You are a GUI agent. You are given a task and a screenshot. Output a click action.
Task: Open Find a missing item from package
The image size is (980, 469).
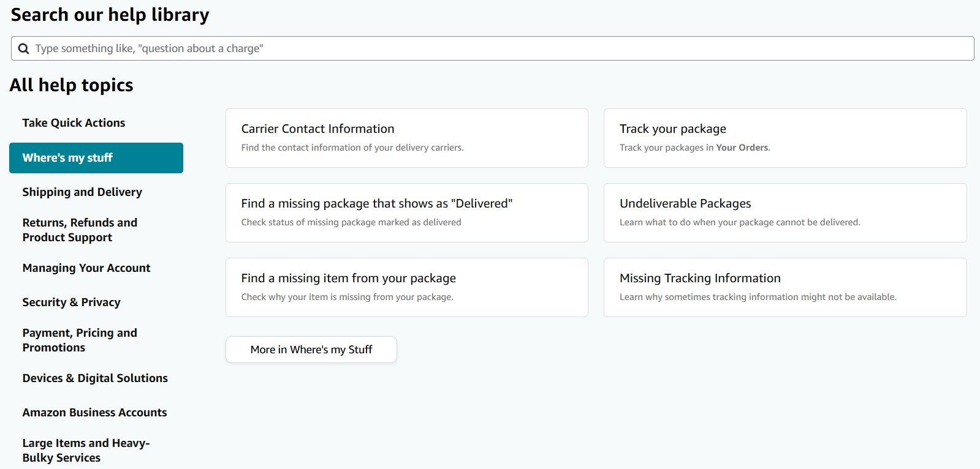pyautogui.click(x=406, y=287)
